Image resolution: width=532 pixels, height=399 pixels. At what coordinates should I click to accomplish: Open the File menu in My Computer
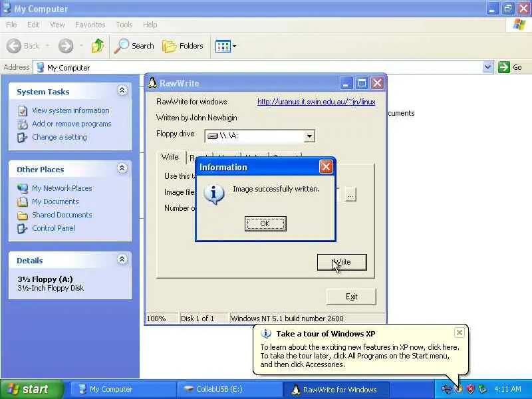click(11, 25)
